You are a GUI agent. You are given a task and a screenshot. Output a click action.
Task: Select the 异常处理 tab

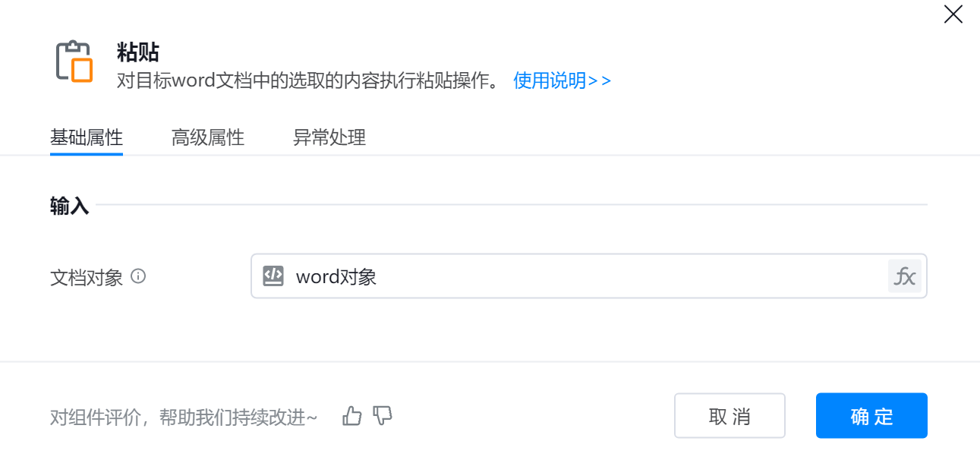tap(329, 137)
